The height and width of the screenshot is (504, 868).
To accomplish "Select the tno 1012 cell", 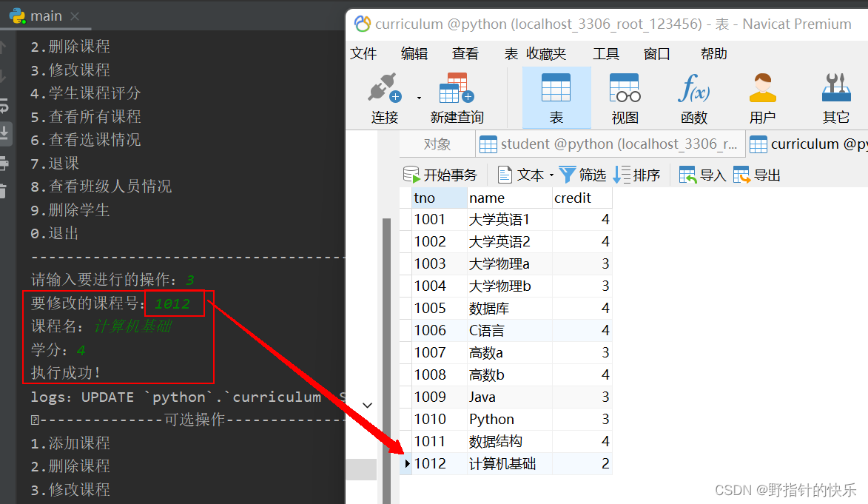I will pyautogui.click(x=440, y=463).
